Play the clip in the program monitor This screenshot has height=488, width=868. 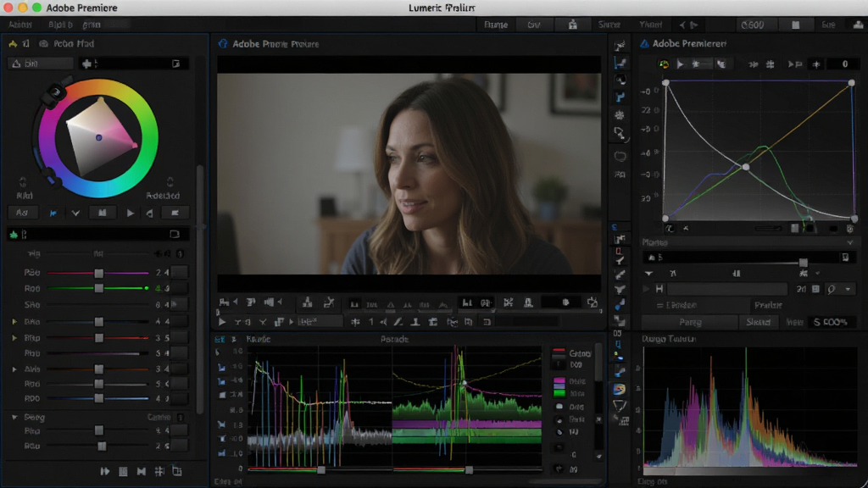(222, 321)
